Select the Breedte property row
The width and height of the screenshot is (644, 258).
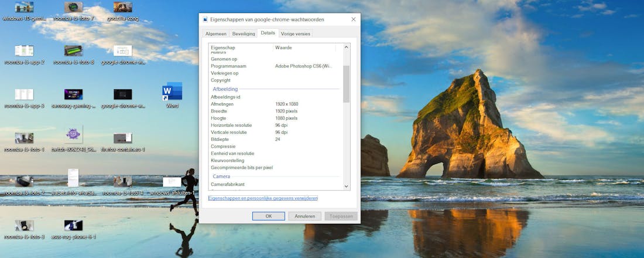276,111
